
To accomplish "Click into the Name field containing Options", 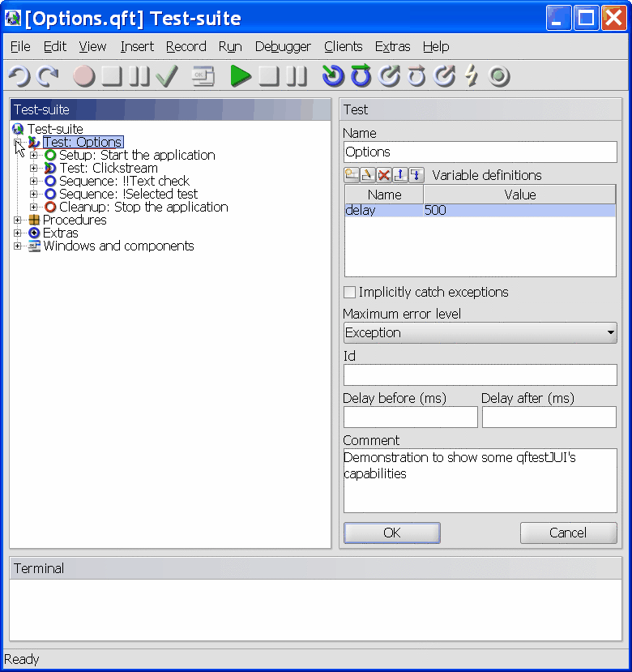I will coord(480,152).
